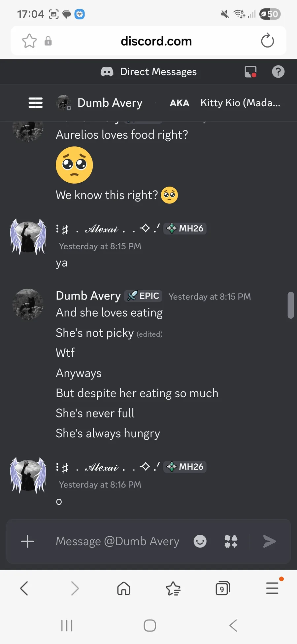Click the Discord inbox icon
Screen dimensions: 297x644
[250, 72]
